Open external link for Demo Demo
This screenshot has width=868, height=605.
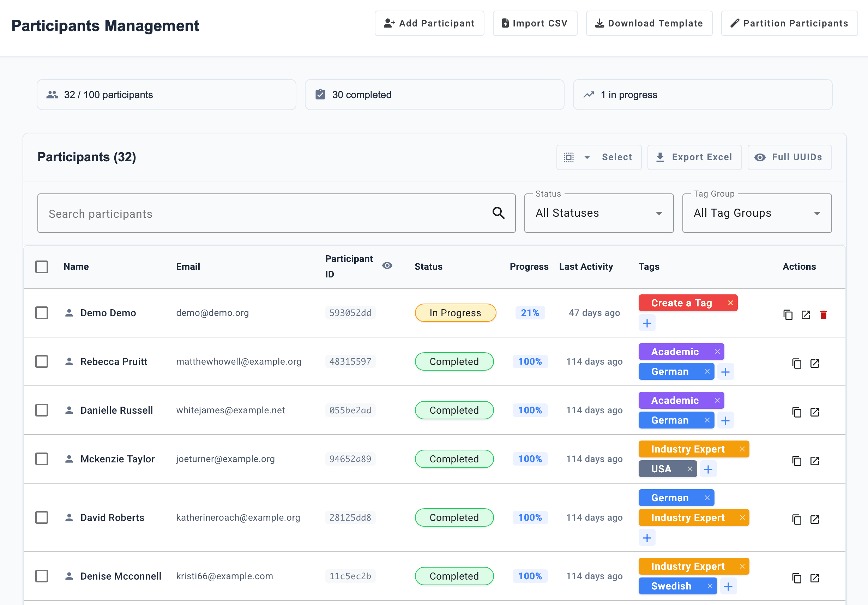(806, 315)
